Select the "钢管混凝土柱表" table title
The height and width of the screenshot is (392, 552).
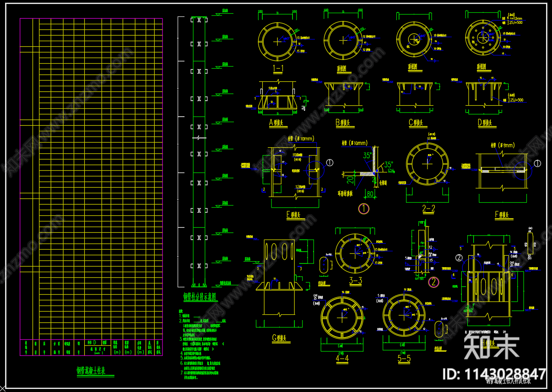pos(92,371)
